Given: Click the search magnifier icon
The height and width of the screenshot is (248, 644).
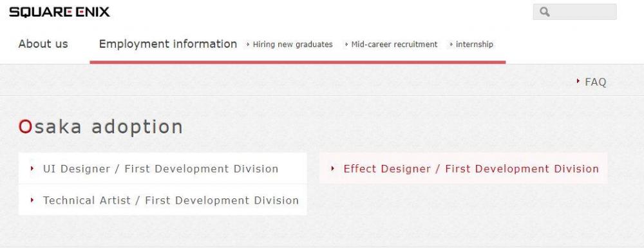Looking at the screenshot, I should 545,12.
